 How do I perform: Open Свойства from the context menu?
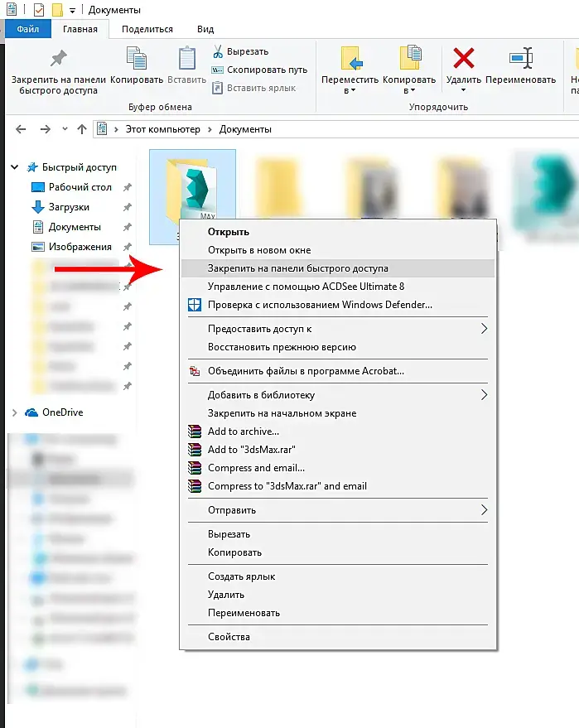[x=338, y=637]
